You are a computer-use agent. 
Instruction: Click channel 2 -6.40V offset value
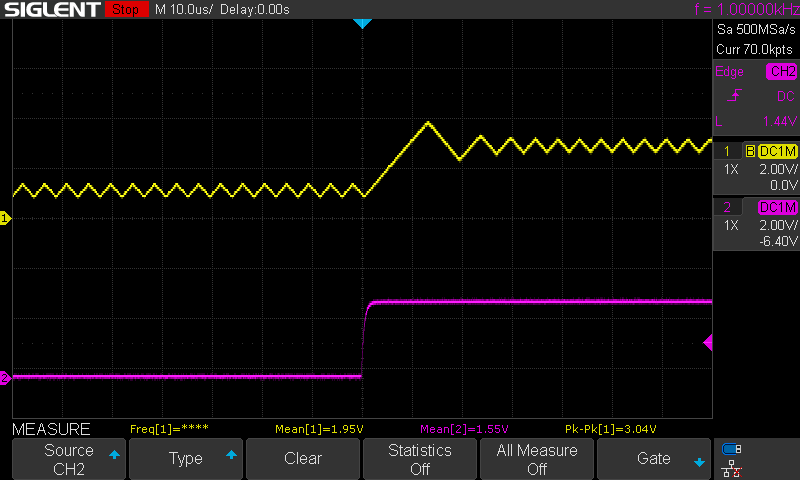click(778, 241)
